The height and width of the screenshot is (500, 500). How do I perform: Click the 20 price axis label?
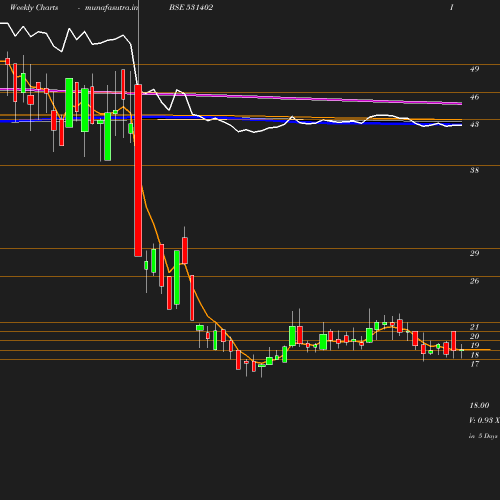click(x=474, y=336)
